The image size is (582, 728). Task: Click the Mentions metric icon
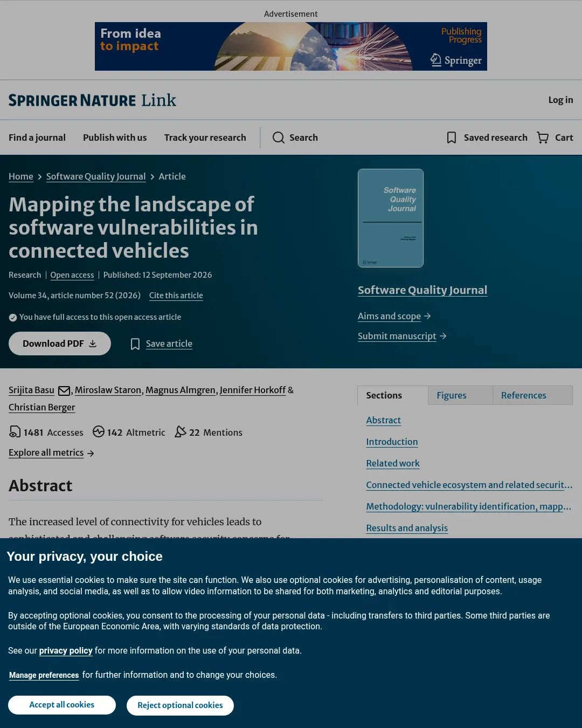click(181, 432)
